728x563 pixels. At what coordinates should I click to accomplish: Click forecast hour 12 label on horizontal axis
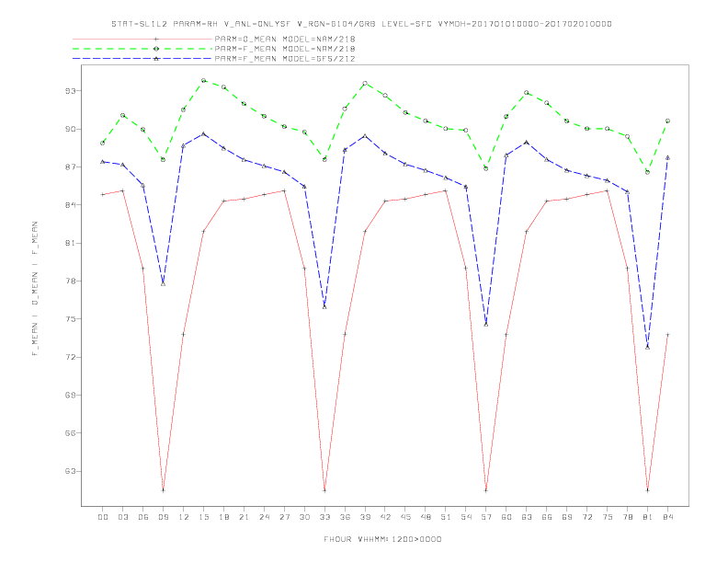click(184, 517)
